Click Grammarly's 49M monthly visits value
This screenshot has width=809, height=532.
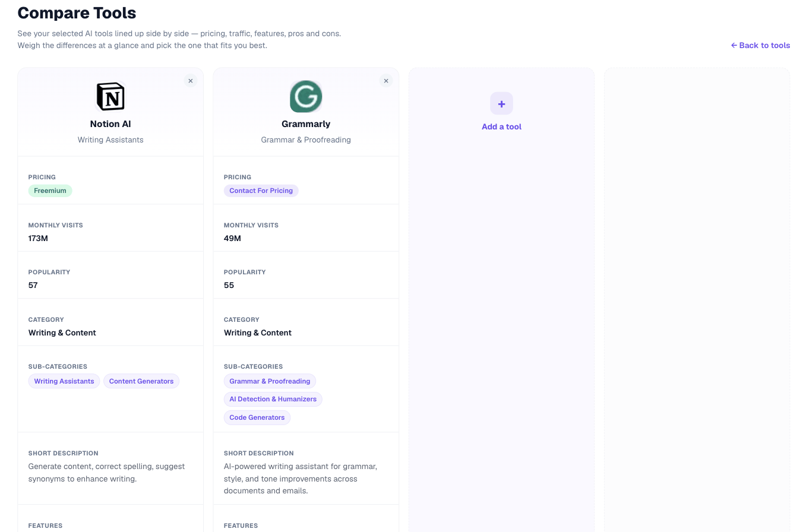[232, 238]
